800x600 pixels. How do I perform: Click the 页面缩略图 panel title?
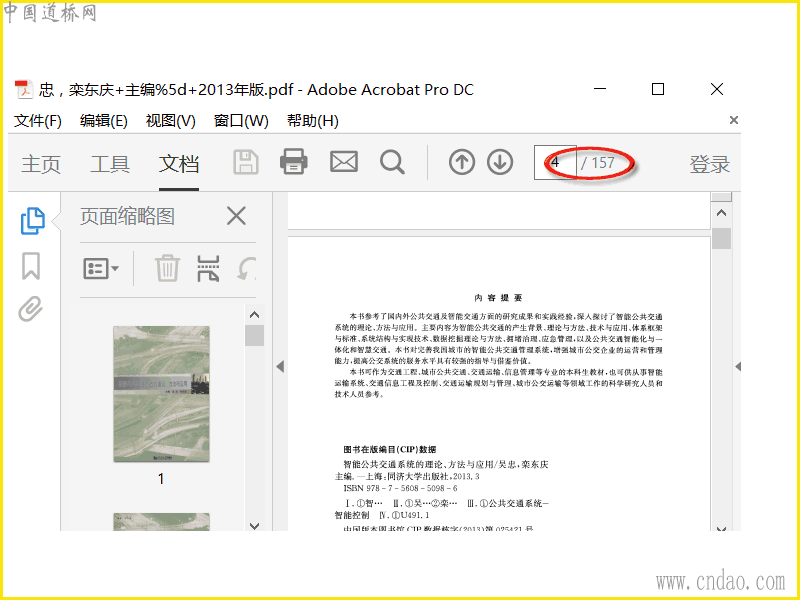click(x=127, y=216)
